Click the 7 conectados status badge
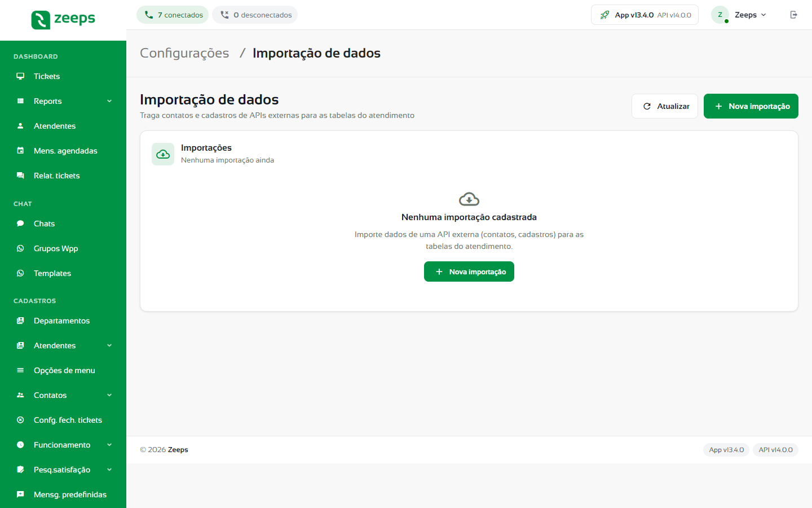Screen dimensions: 812x508 coord(173,15)
